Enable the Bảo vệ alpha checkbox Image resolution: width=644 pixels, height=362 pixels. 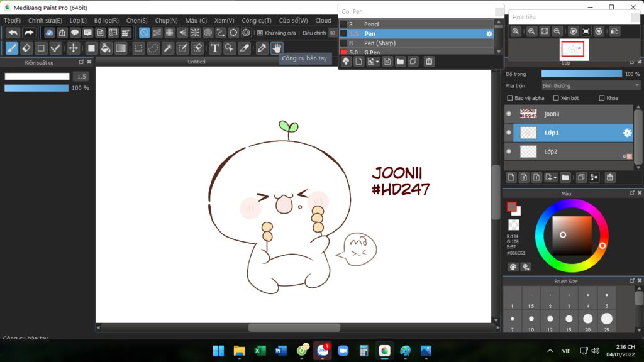(509, 98)
